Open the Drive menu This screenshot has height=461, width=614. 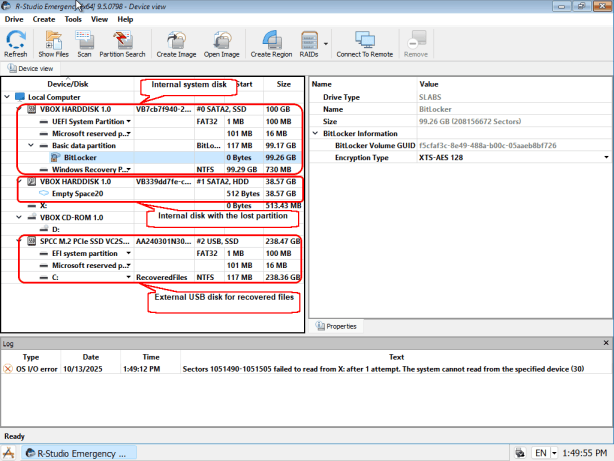pos(14,19)
